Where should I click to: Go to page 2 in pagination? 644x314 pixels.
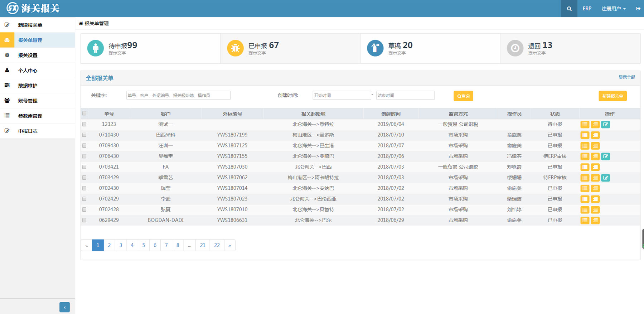click(109, 245)
